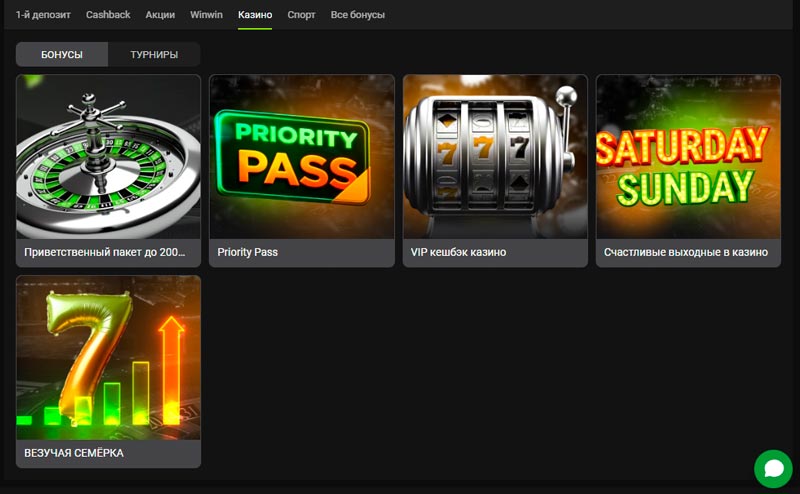Open the Cashback tab
Screen dimensions: 800x494
point(108,15)
